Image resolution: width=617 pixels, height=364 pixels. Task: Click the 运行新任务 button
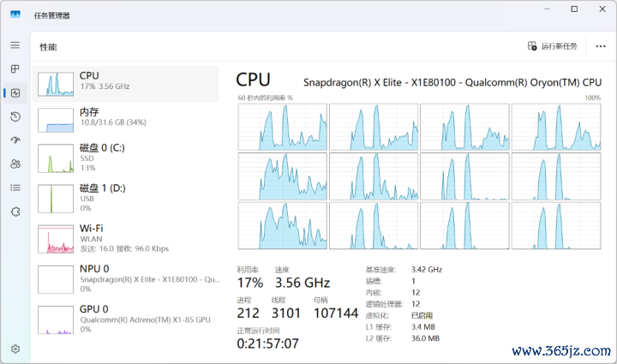553,46
